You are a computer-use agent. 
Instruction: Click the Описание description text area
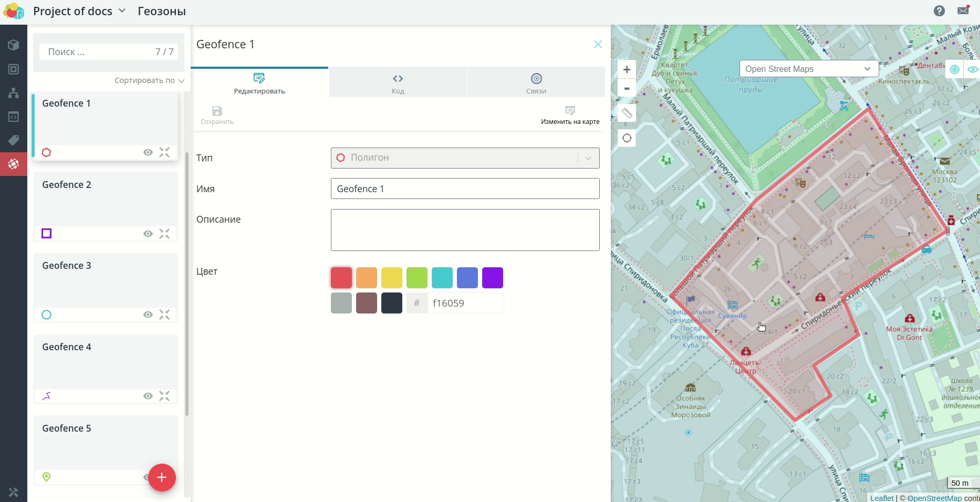(465, 230)
